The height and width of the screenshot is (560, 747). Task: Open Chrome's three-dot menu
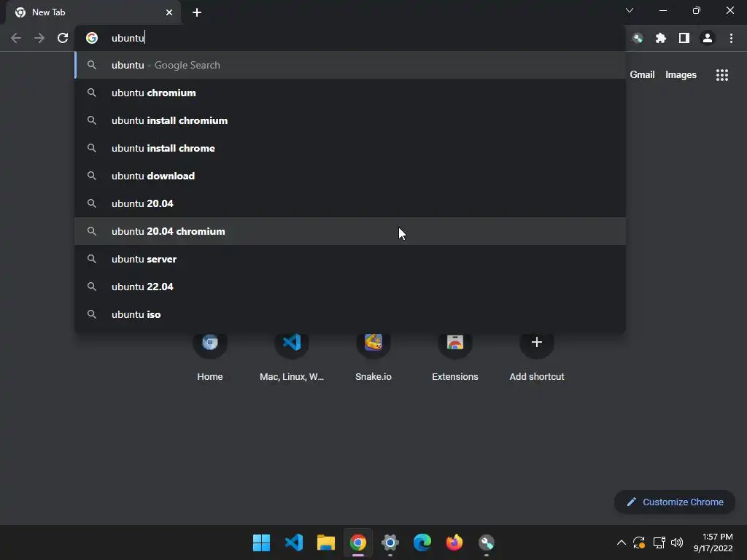pos(731,38)
